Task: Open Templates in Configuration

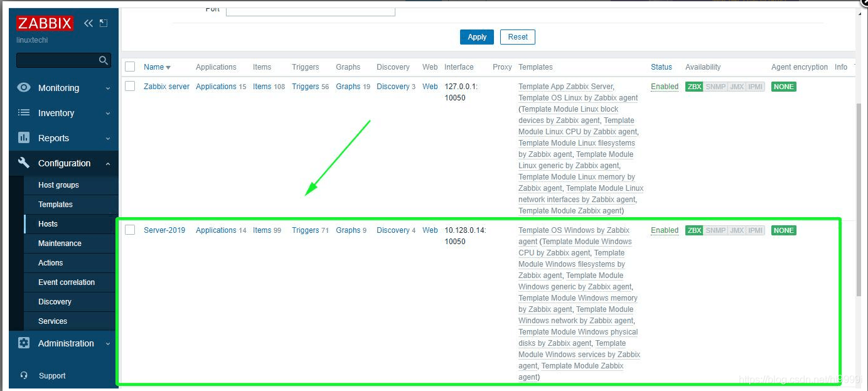Action: (55, 205)
